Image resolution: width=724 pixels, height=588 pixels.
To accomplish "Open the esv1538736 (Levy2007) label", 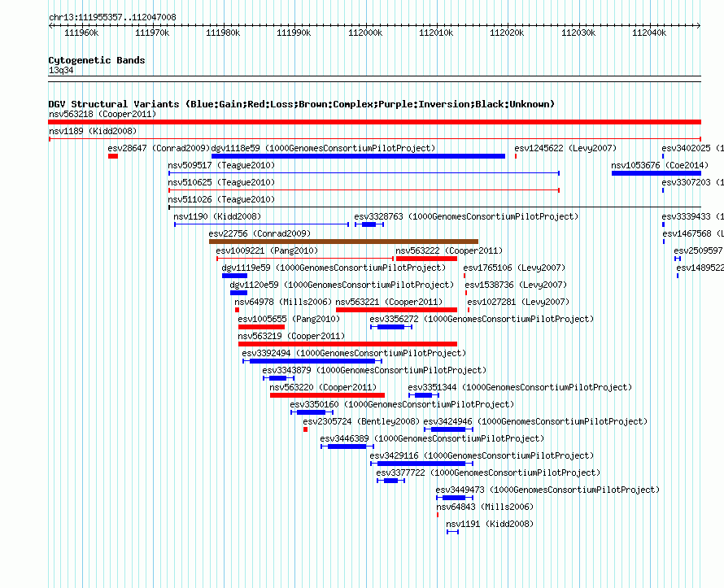I will [x=516, y=285].
